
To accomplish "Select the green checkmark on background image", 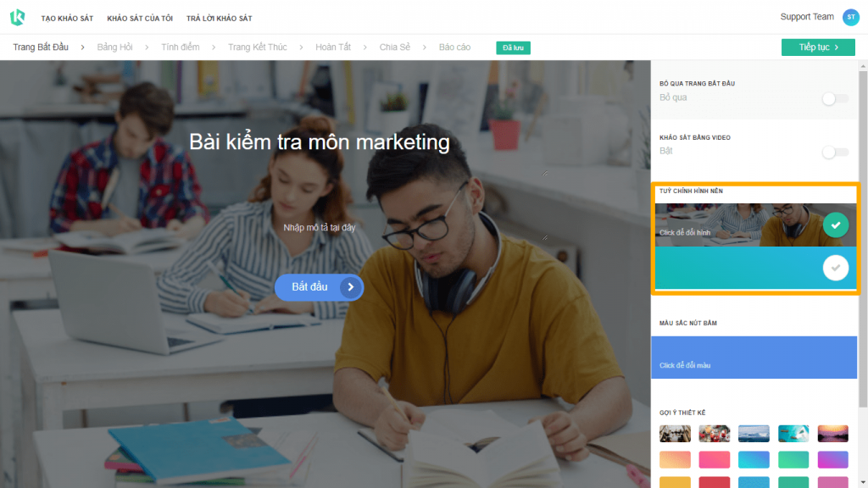I will pos(835,225).
